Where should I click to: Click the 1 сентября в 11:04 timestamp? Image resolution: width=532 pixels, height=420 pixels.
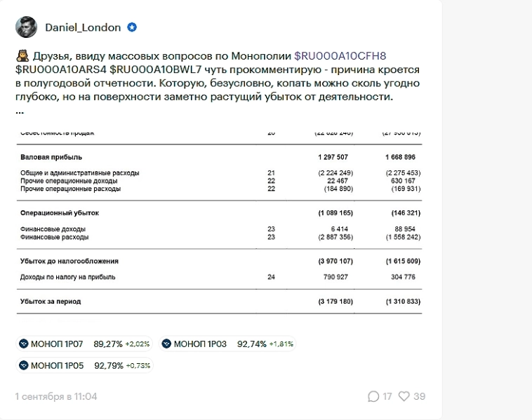[56, 396]
